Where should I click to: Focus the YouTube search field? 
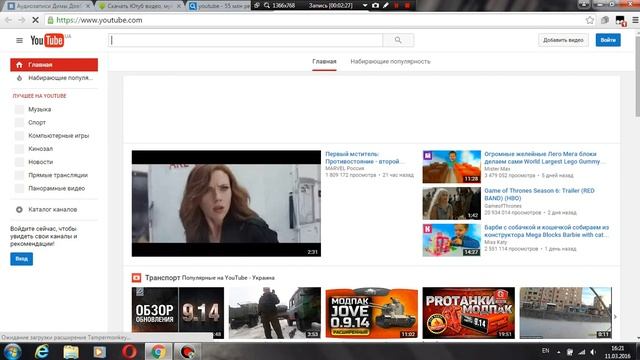pyautogui.click(x=245, y=40)
